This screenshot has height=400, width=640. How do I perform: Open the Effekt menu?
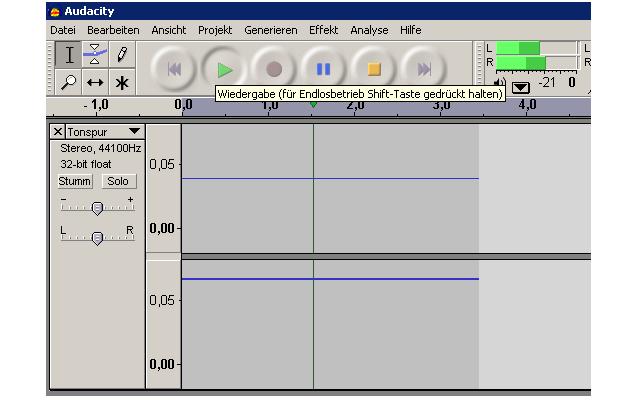click(x=323, y=30)
